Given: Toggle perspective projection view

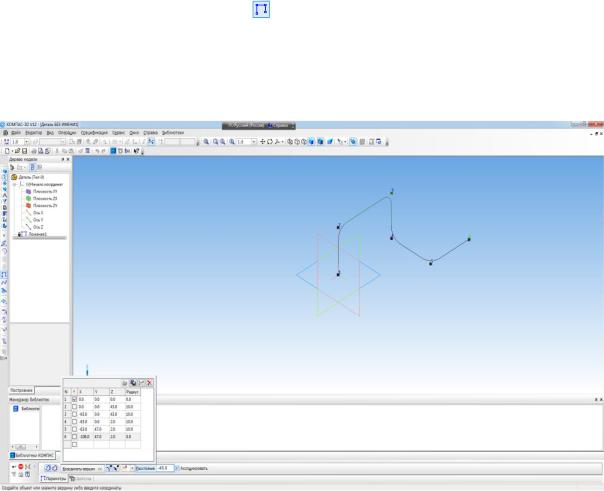Looking at the screenshot, I should (330, 142).
